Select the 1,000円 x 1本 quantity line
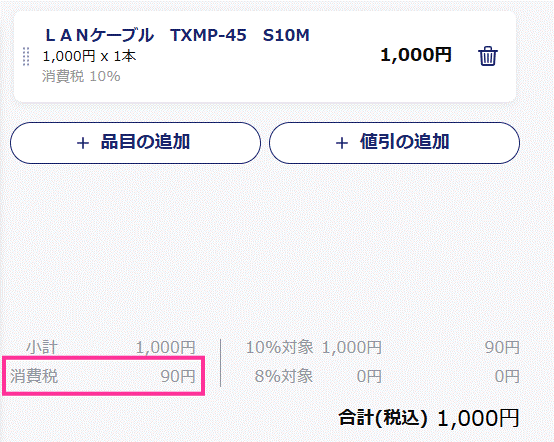554x442 pixels. point(89,56)
